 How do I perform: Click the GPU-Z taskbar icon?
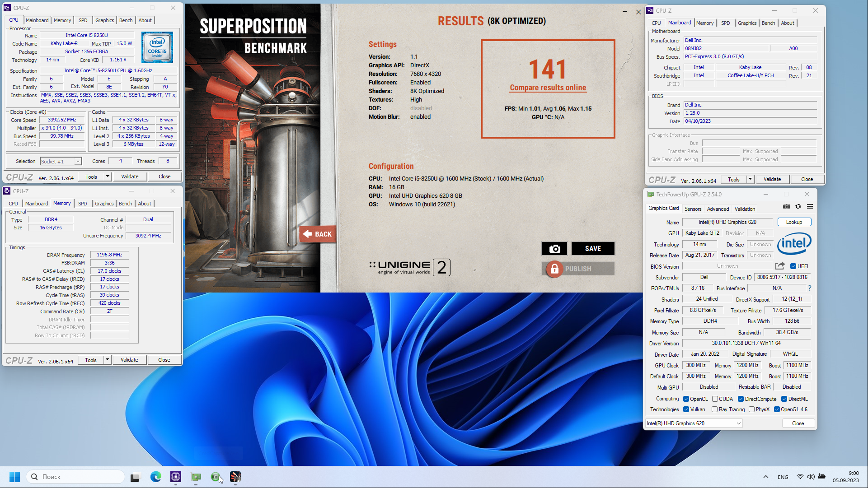tap(196, 477)
